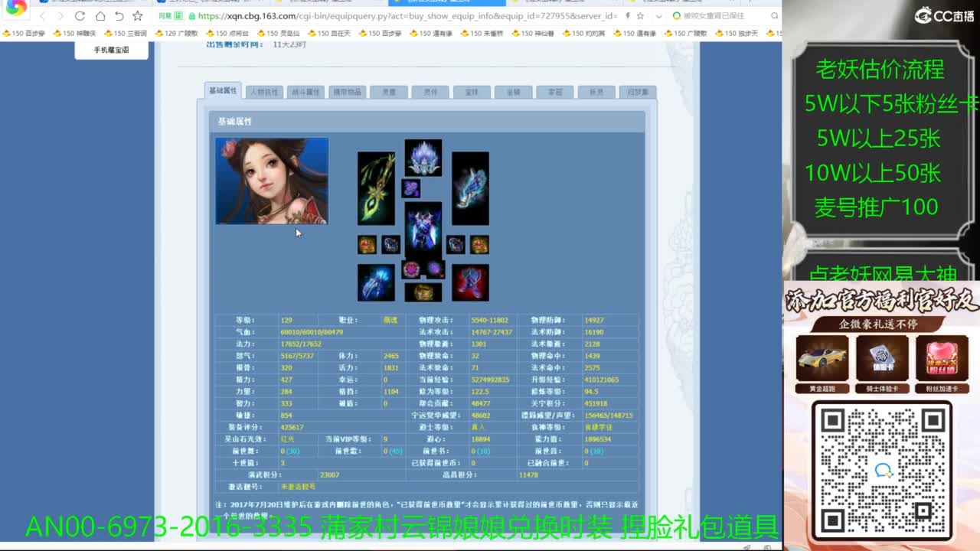Open the browser home page icon
The image size is (980, 551).
coord(100,16)
